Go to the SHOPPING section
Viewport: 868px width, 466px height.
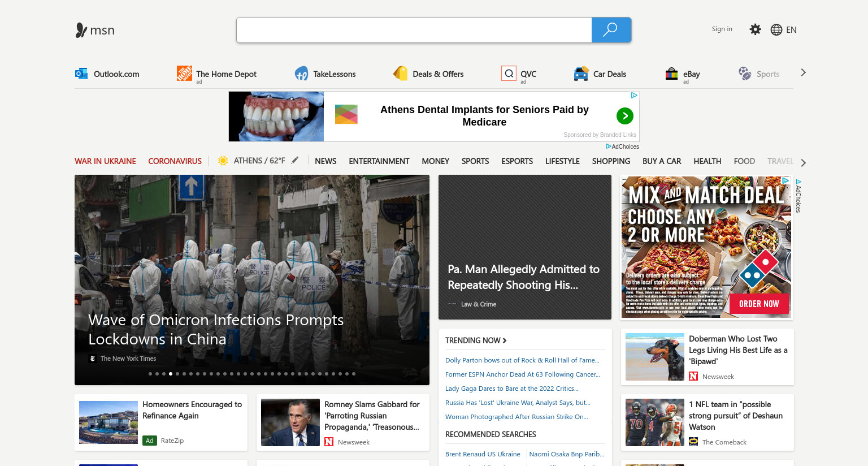(x=611, y=161)
